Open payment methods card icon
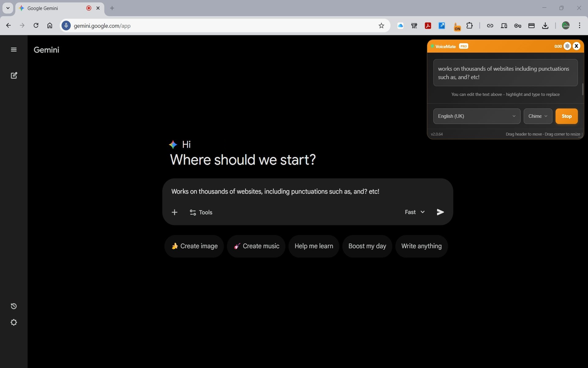This screenshot has width=588, height=368. [531, 26]
